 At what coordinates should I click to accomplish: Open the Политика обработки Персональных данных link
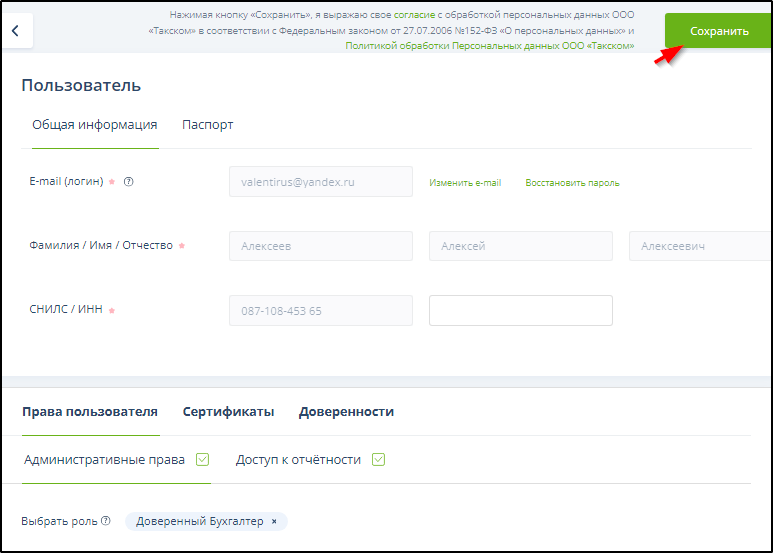(489, 46)
